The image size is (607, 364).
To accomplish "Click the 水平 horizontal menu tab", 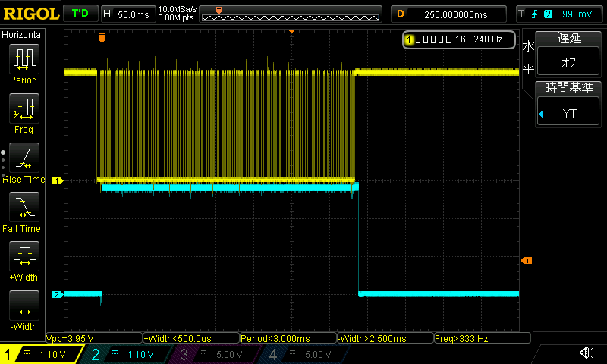I will (528, 58).
